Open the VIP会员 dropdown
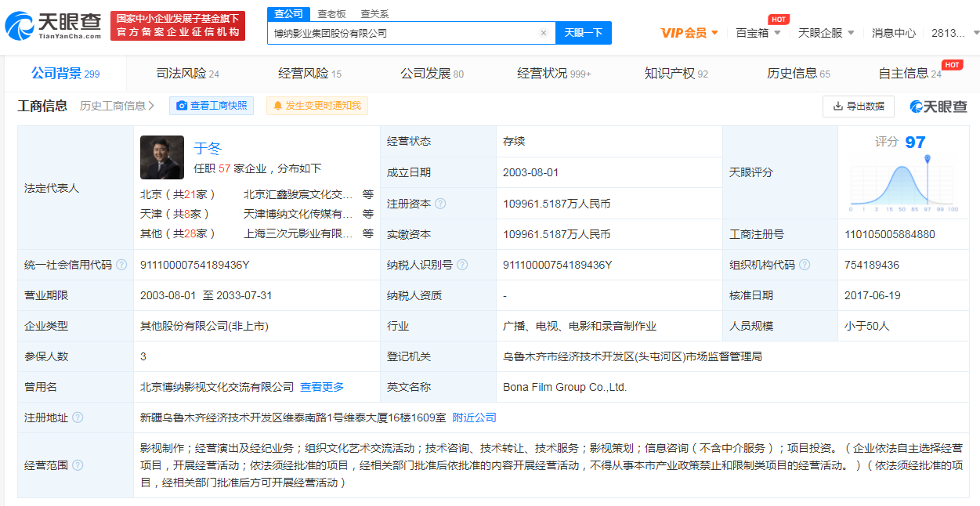This screenshot has width=980, height=506. 689,33
